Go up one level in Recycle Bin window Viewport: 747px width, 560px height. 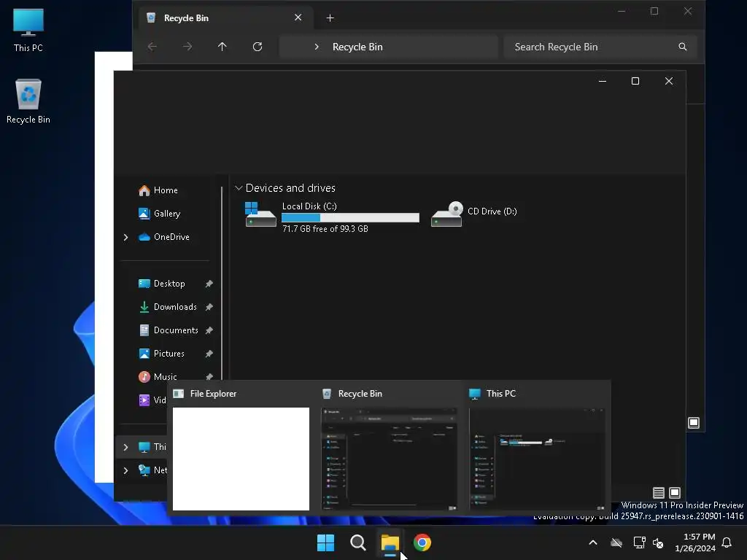[x=222, y=47]
